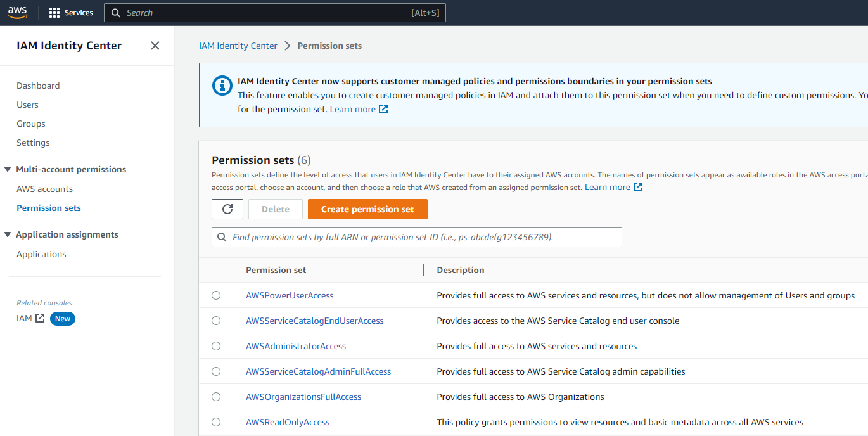Click the magnifier icon in the permission set filter
The width and height of the screenshot is (868, 436).
click(222, 237)
